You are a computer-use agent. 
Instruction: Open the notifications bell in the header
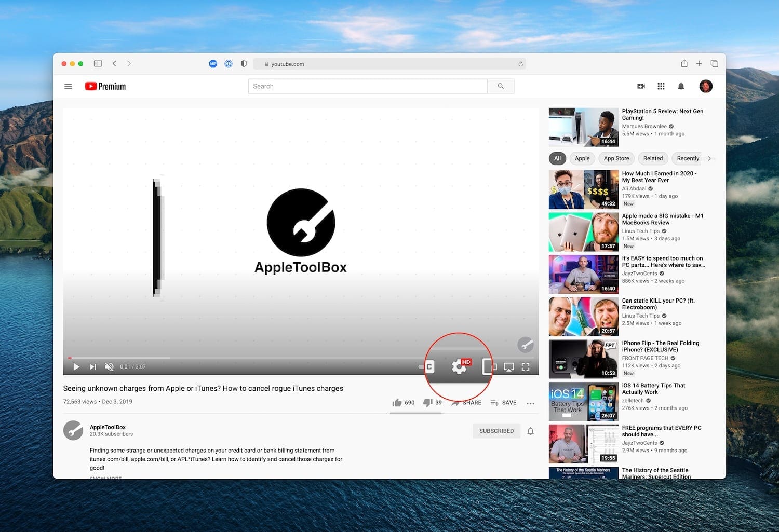tap(681, 86)
